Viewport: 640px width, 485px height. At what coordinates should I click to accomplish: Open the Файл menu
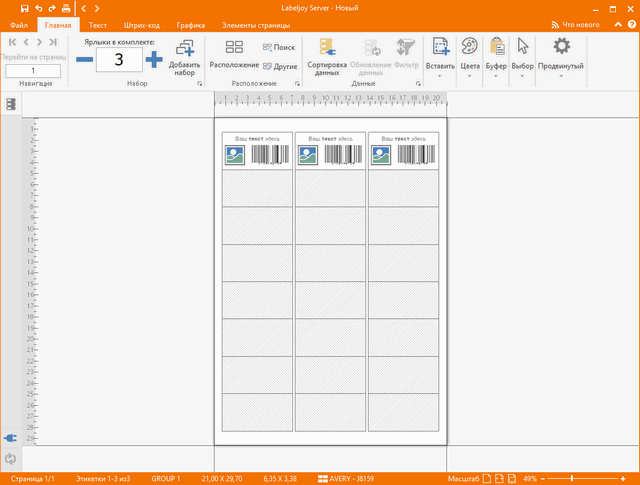coord(18,23)
